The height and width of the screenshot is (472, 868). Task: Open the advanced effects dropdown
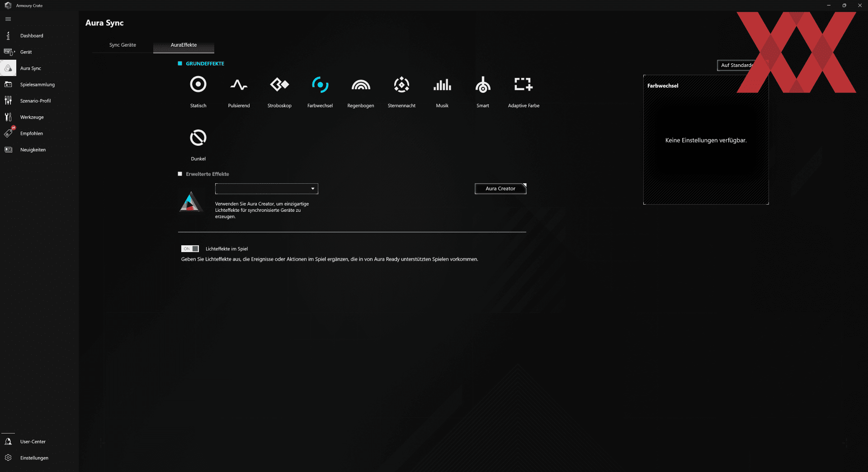coord(267,189)
